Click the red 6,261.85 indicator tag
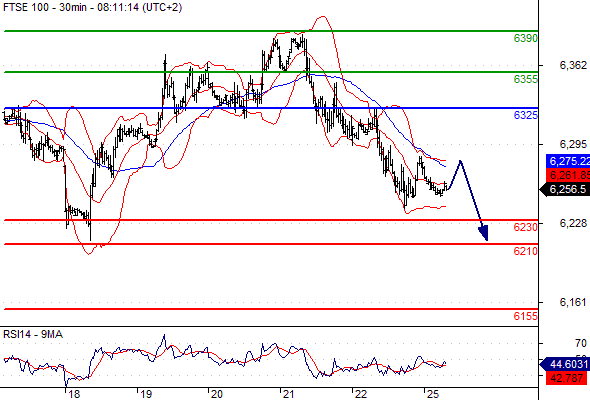Screen dimensions: 590x400 click(x=568, y=175)
